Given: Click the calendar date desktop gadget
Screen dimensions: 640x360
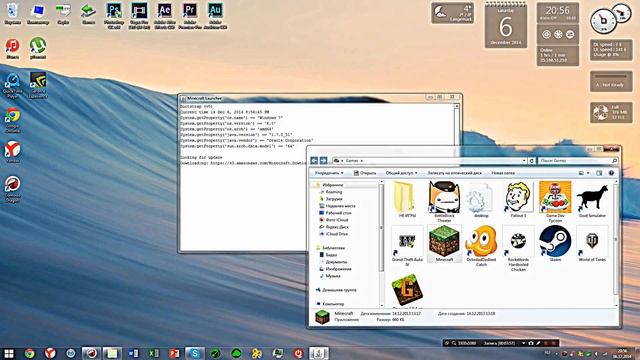Looking at the screenshot, I should pyautogui.click(x=506, y=25).
